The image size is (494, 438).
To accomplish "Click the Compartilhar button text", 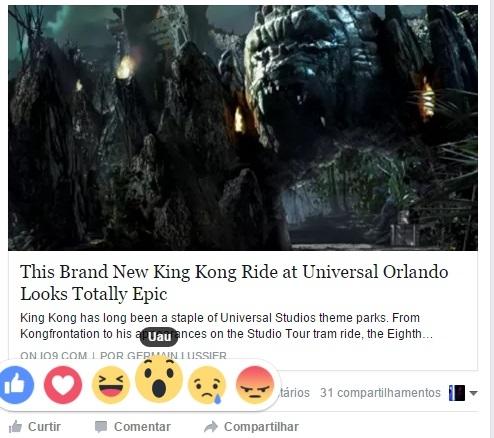I will pyautogui.click(x=261, y=427).
